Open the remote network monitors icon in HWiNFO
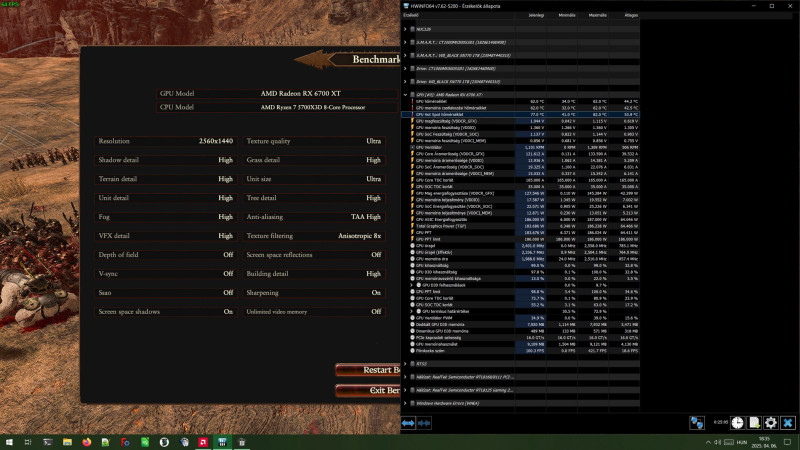Image resolution: width=800 pixels, height=450 pixels. [697, 422]
